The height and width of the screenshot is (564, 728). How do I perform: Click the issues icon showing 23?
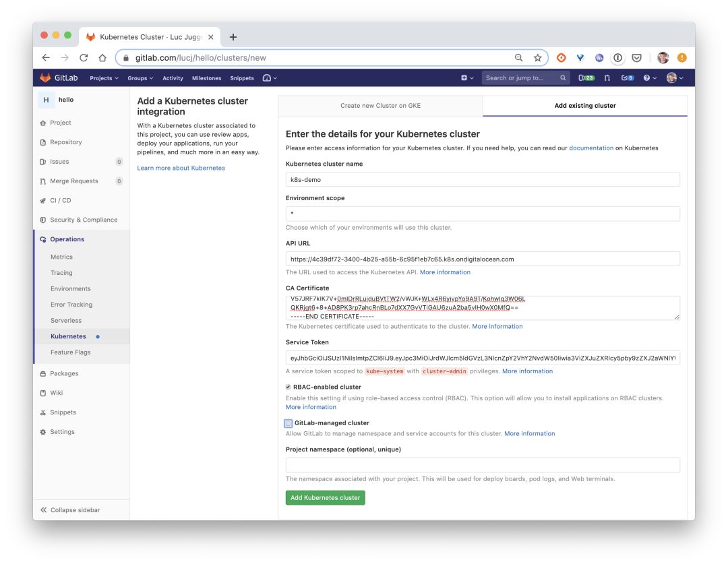[x=586, y=78]
